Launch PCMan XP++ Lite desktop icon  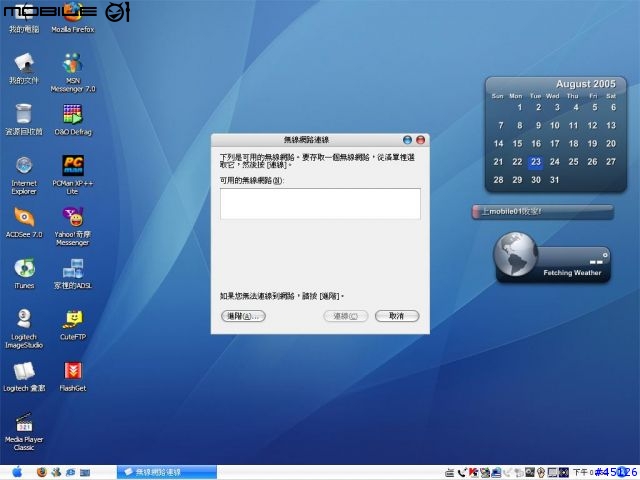tap(73, 176)
